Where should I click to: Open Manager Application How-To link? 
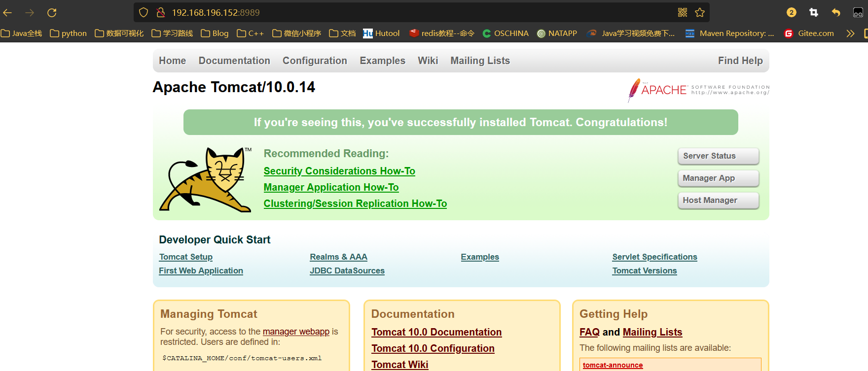click(x=331, y=187)
